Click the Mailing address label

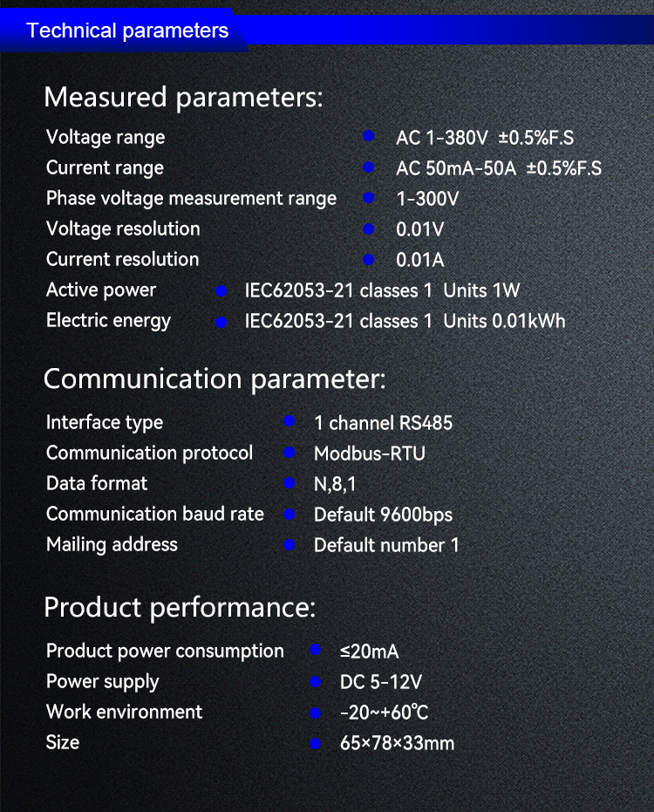click(x=112, y=545)
